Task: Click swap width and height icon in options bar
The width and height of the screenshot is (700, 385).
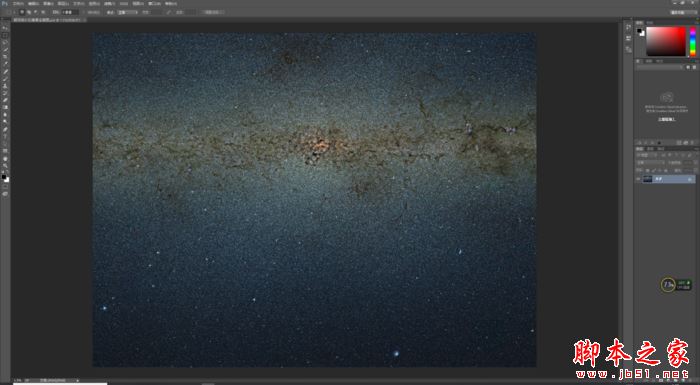Action: point(168,13)
